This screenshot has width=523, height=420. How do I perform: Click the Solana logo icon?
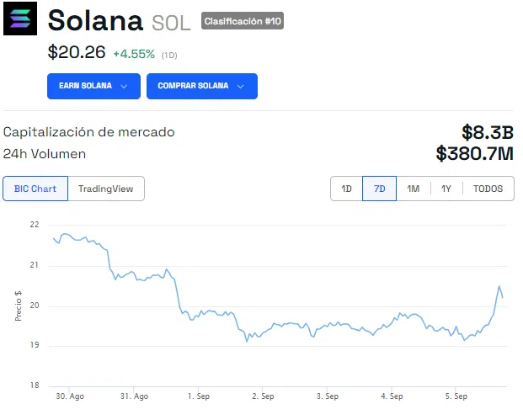[20, 19]
